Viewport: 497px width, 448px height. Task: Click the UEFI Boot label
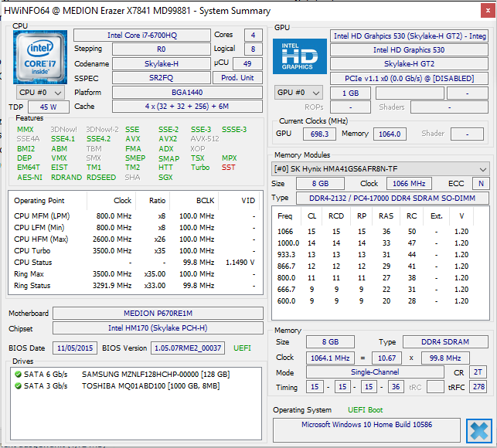[x=365, y=410]
